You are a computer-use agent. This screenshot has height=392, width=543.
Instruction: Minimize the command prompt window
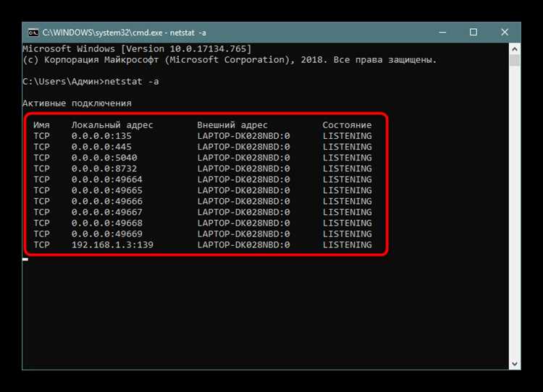point(442,32)
